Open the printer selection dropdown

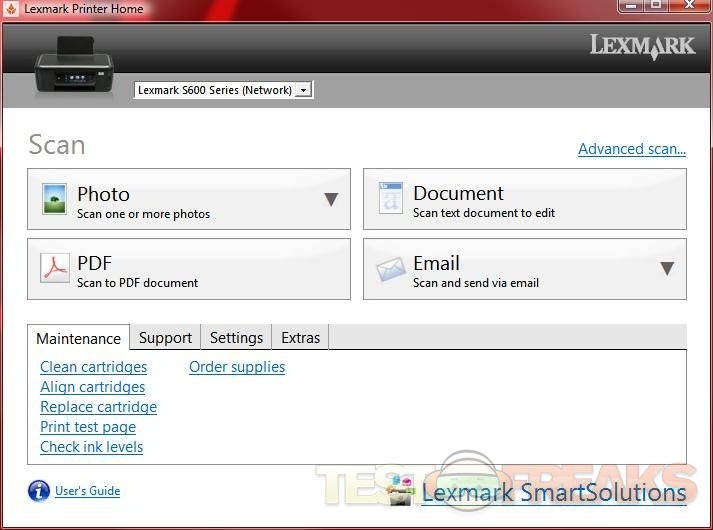tap(304, 90)
